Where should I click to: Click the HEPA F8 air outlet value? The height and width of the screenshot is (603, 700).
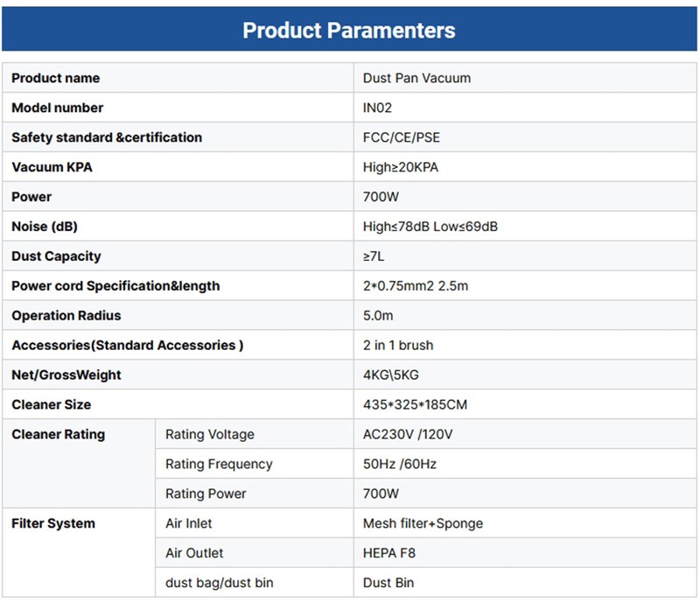tap(390, 553)
